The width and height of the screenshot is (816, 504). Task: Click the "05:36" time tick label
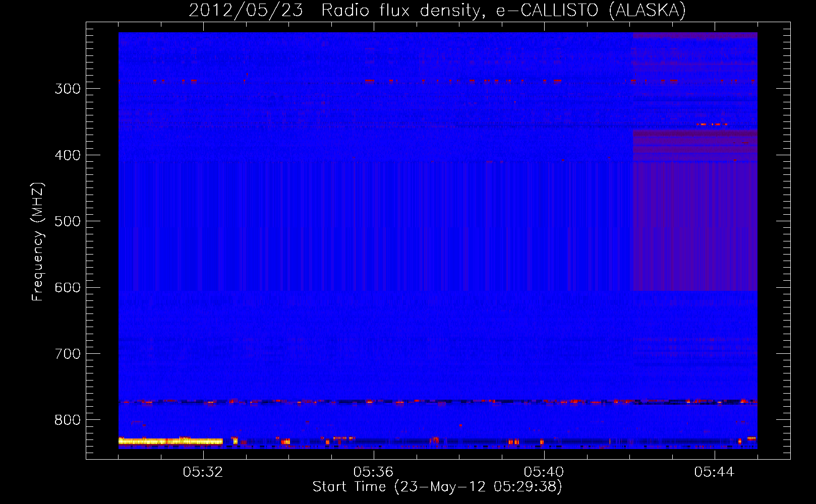coord(373,472)
